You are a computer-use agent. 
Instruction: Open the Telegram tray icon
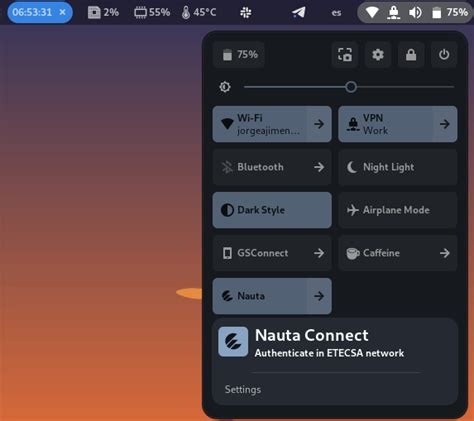click(299, 13)
